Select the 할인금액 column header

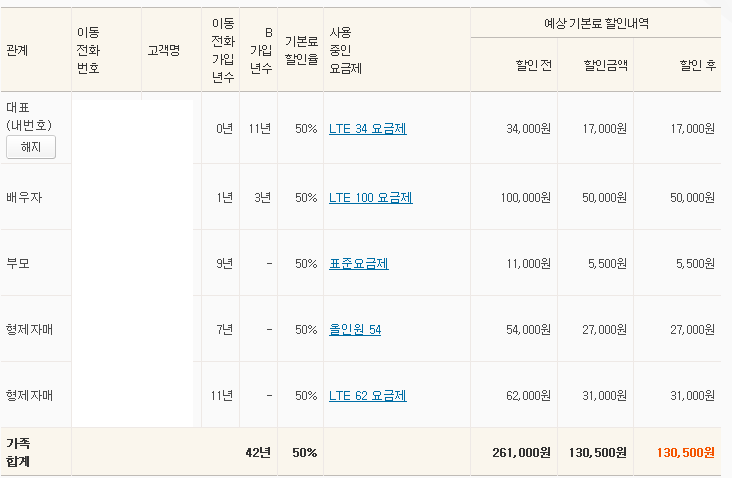[605, 65]
